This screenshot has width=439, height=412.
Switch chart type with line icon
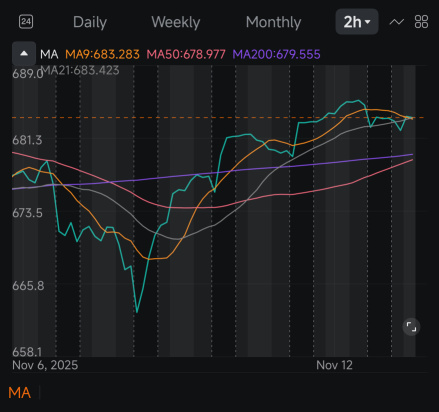(x=397, y=22)
